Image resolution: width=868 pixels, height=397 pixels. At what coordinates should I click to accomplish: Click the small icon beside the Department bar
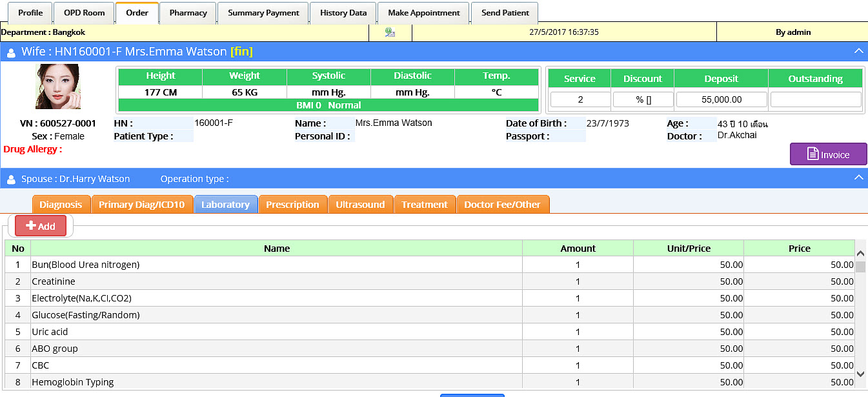(390, 32)
